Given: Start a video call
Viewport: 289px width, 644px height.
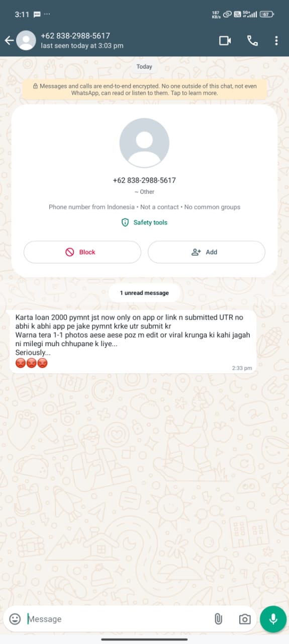Looking at the screenshot, I should click(225, 41).
